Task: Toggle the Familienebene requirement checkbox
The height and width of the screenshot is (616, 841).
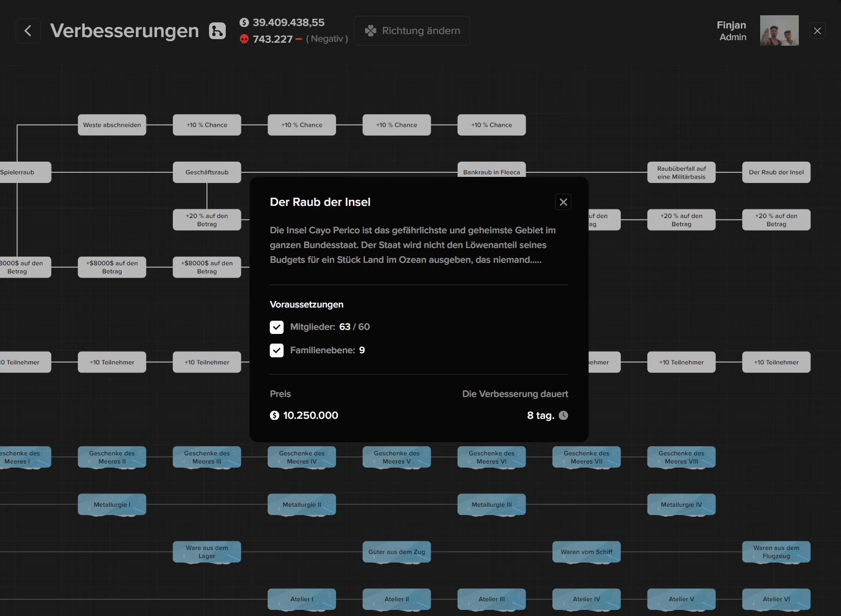Action: coord(277,350)
